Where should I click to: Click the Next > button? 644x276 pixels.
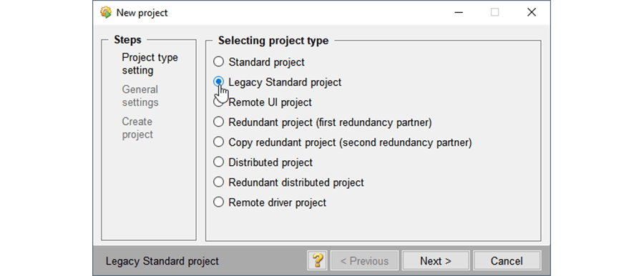point(435,261)
